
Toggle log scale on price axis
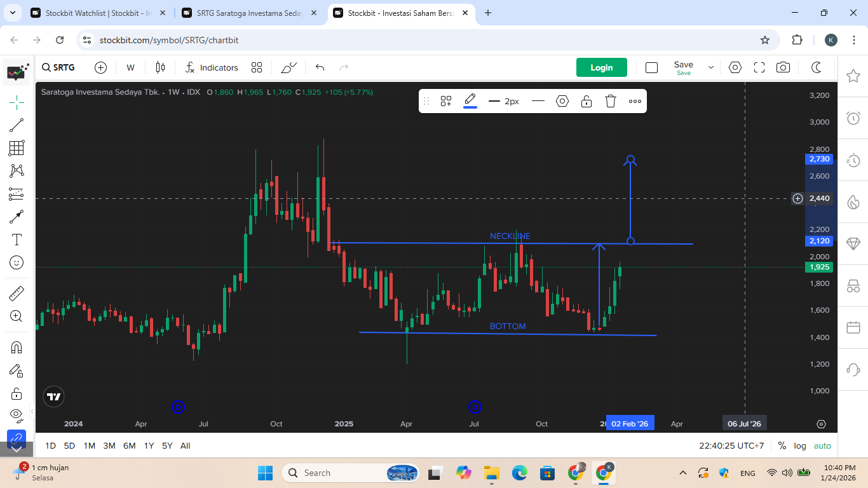click(x=800, y=445)
